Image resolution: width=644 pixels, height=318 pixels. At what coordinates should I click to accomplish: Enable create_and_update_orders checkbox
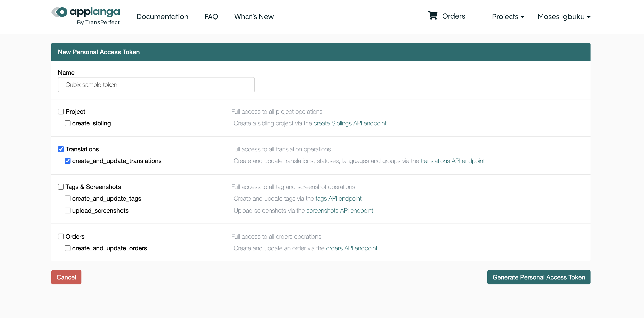pos(68,248)
